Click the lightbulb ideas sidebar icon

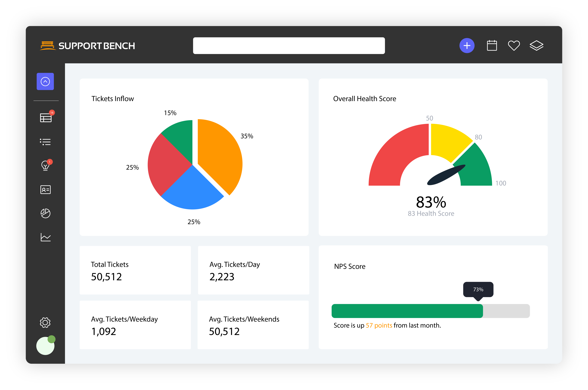coord(45,165)
